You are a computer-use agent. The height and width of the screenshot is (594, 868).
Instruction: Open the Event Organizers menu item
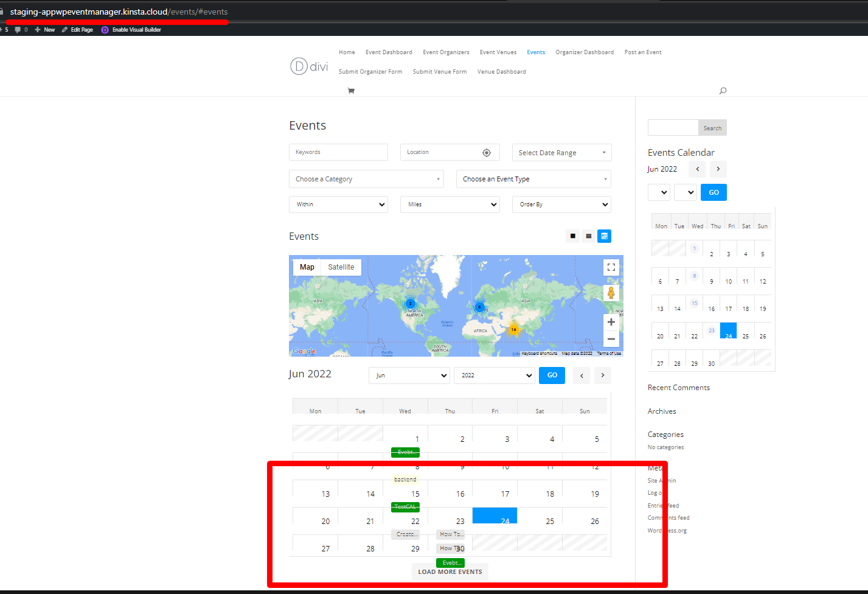[x=446, y=52]
